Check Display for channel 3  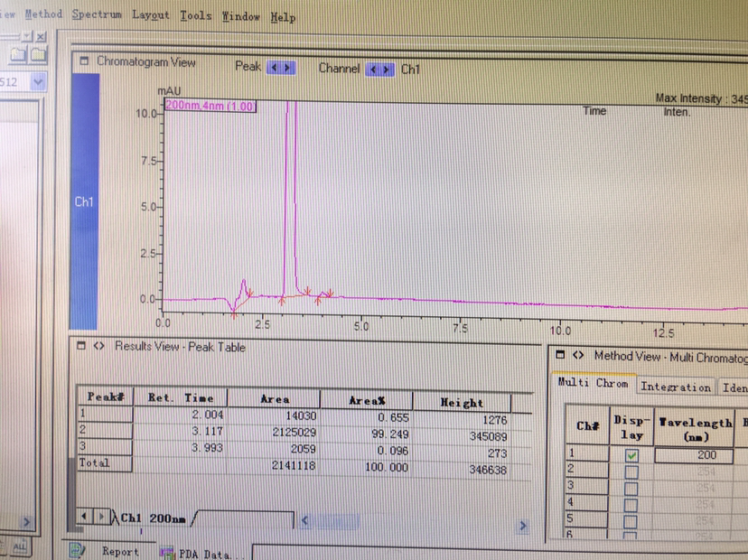[x=631, y=489]
